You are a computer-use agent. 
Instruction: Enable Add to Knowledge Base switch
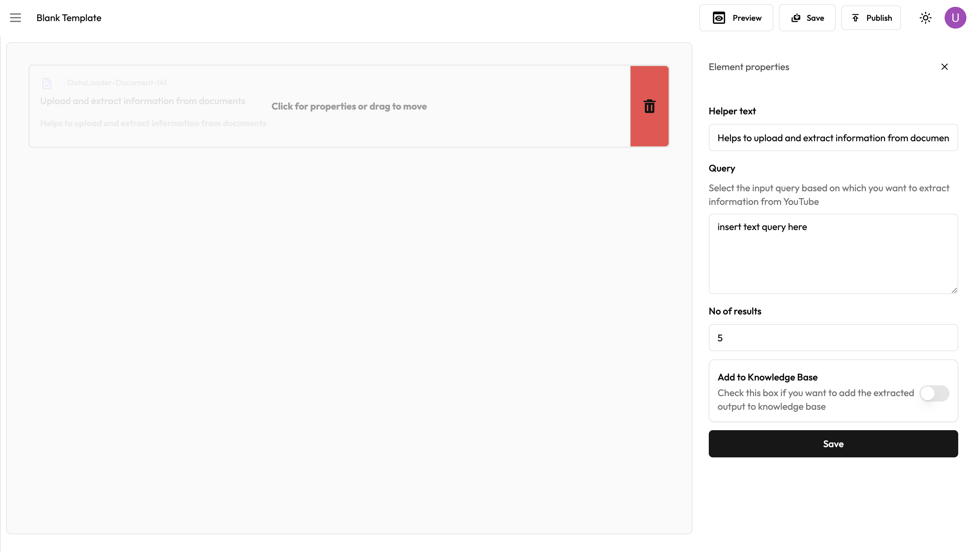934,393
